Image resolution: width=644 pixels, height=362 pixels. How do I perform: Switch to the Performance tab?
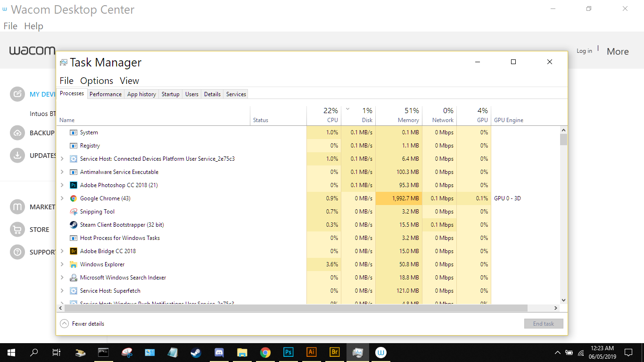point(106,94)
